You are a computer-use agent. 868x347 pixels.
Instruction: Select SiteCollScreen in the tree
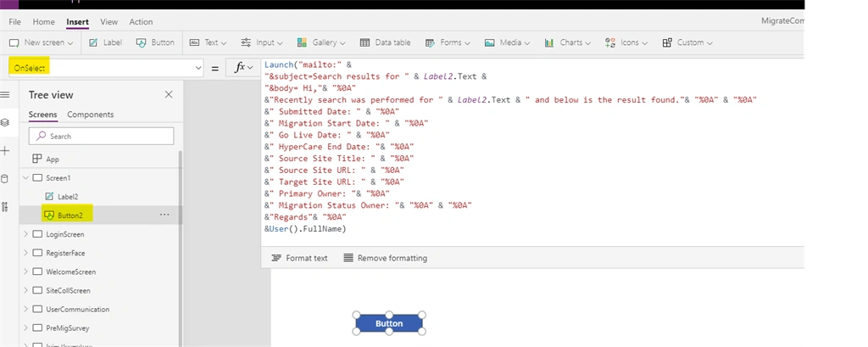pos(68,290)
